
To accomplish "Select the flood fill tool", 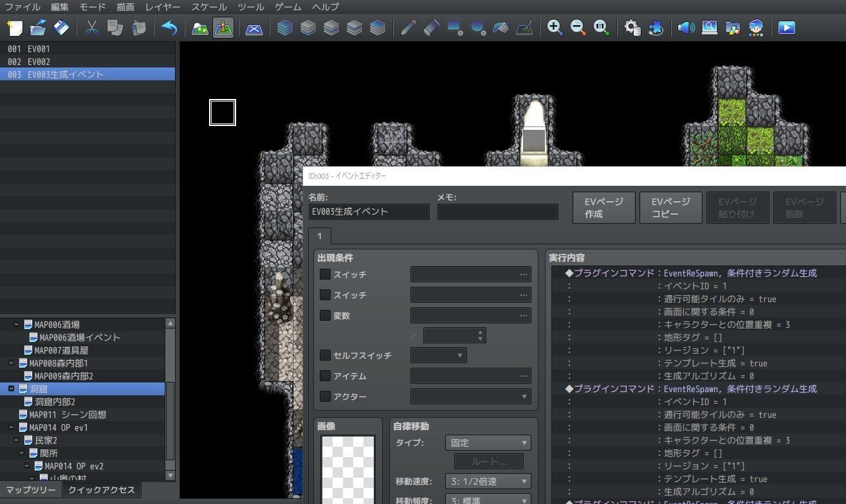I will [501, 28].
